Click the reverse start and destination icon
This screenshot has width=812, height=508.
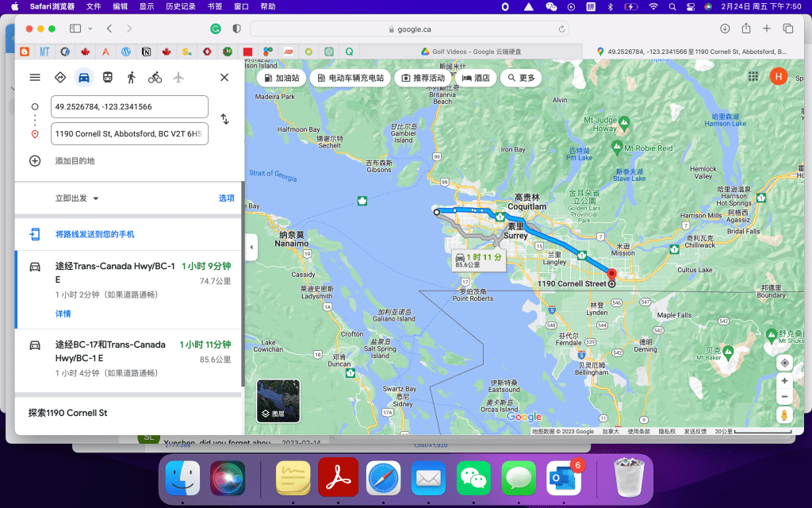224,119
